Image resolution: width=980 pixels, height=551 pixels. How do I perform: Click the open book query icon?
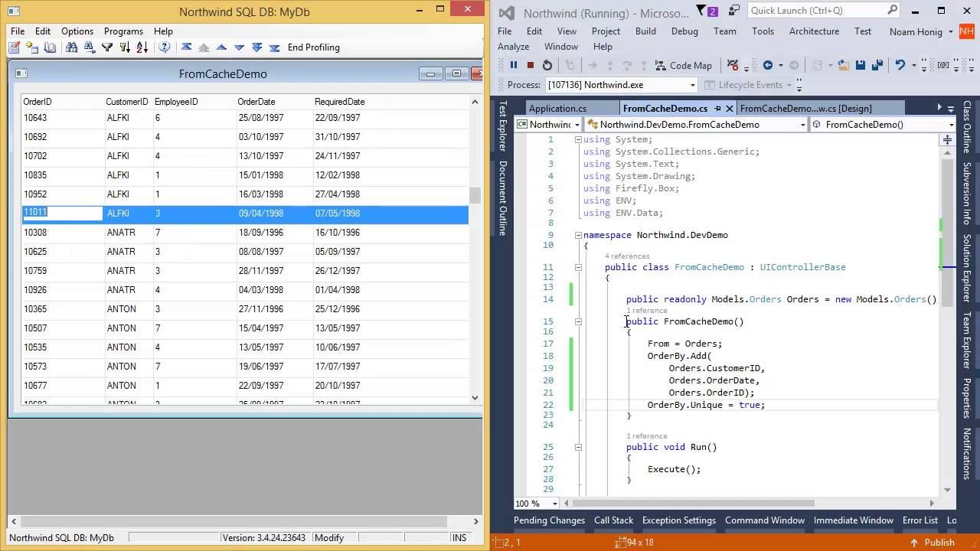tap(50, 47)
